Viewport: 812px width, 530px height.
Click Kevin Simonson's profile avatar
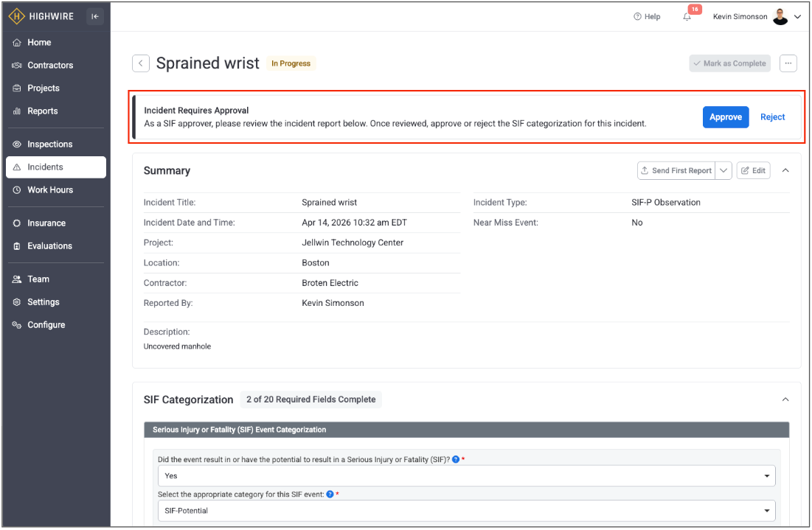pos(780,17)
